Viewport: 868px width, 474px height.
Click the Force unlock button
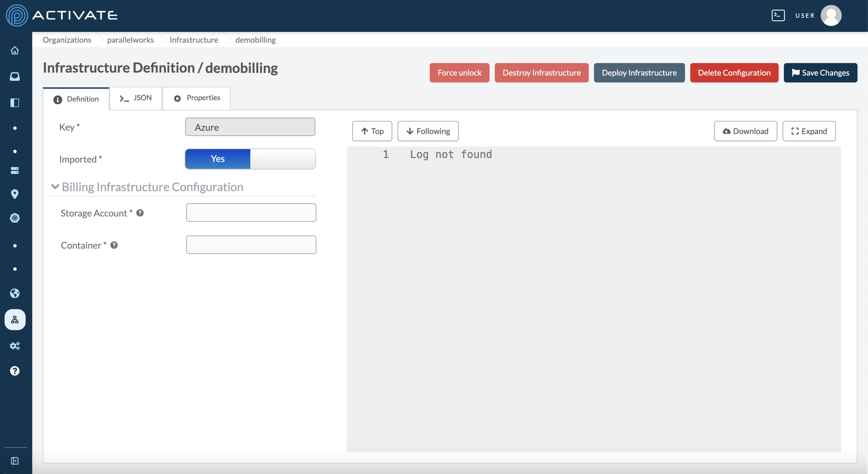pos(459,72)
